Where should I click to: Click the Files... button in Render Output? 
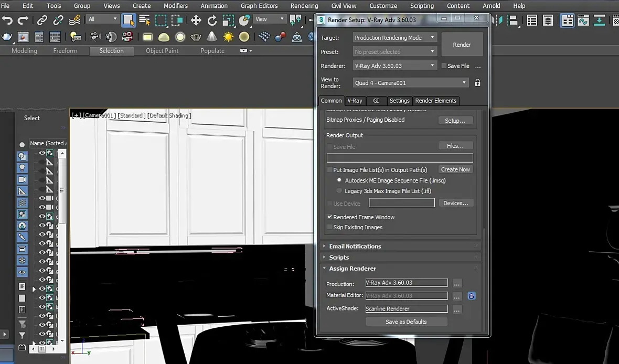455,146
